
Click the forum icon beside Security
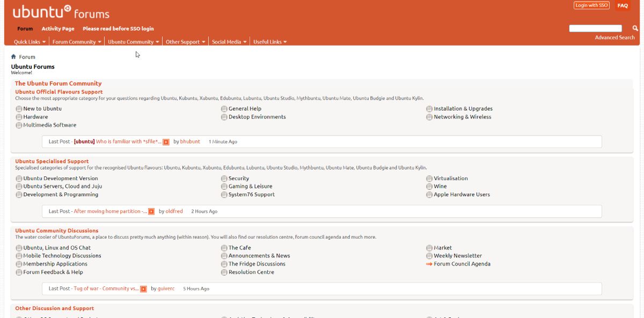click(224, 179)
